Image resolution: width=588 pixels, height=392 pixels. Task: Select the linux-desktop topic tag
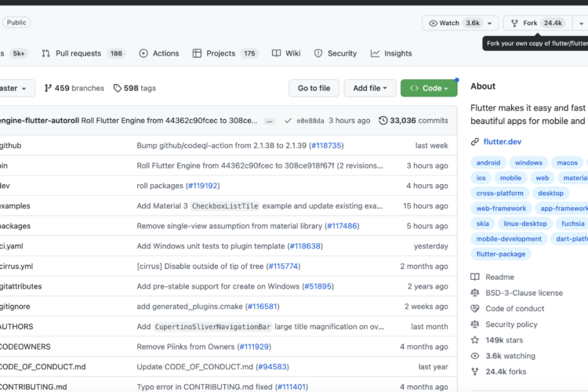point(525,223)
